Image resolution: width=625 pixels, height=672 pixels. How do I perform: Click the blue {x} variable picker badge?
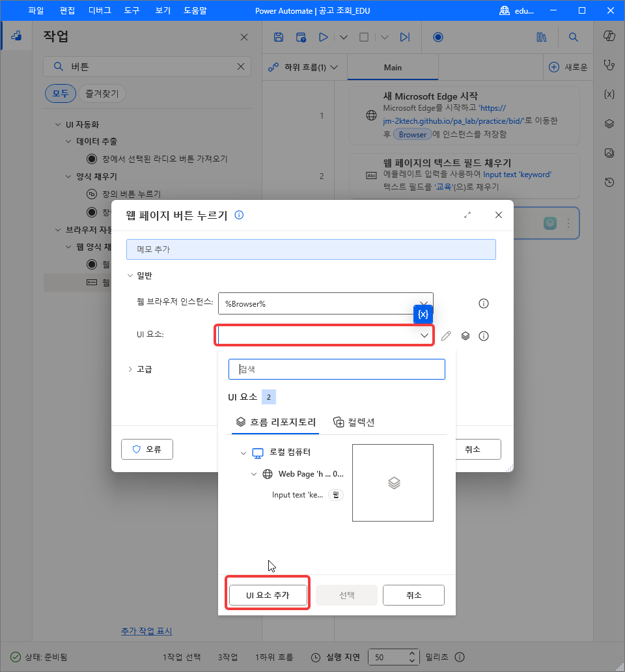pyautogui.click(x=423, y=314)
